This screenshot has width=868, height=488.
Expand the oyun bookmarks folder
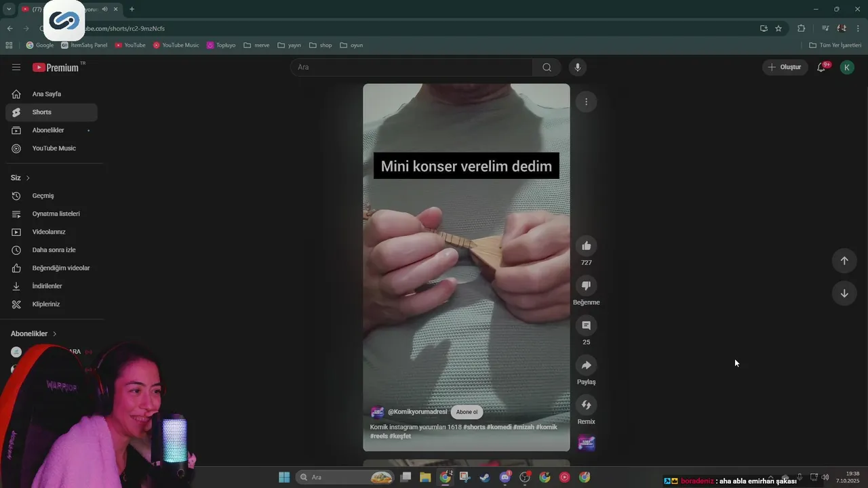click(352, 45)
